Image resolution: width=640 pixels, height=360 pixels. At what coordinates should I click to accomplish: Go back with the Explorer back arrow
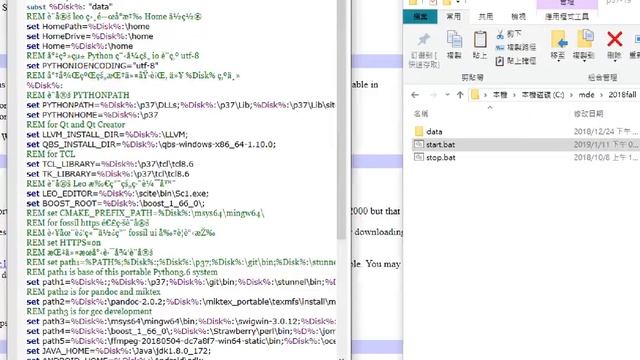pyautogui.click(x=415, y=95)
